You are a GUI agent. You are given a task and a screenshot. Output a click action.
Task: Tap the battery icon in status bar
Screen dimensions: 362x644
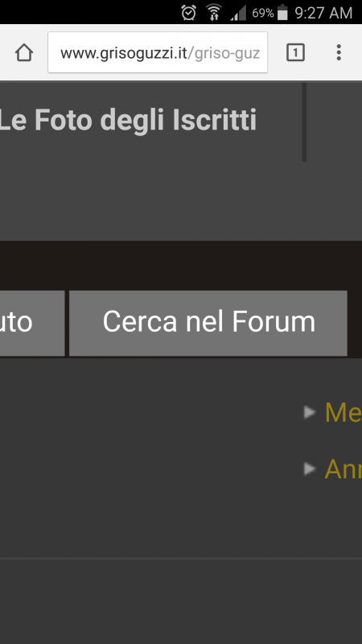pyautogui.click(x=282, y=13)
